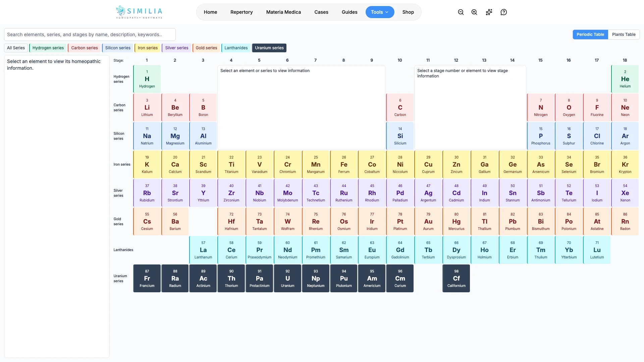
Task: Select the Californium (Cf) element
Action: click(x=456, y=279)
